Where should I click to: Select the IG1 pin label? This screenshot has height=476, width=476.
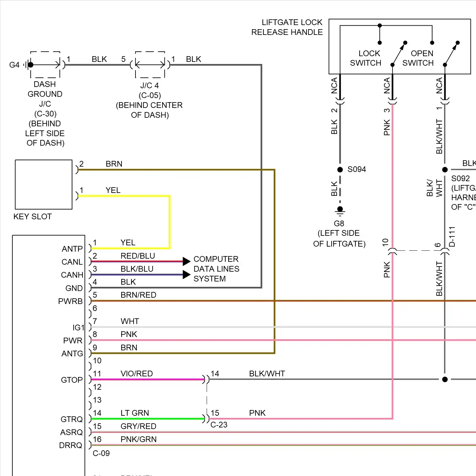tap(78, 327)
